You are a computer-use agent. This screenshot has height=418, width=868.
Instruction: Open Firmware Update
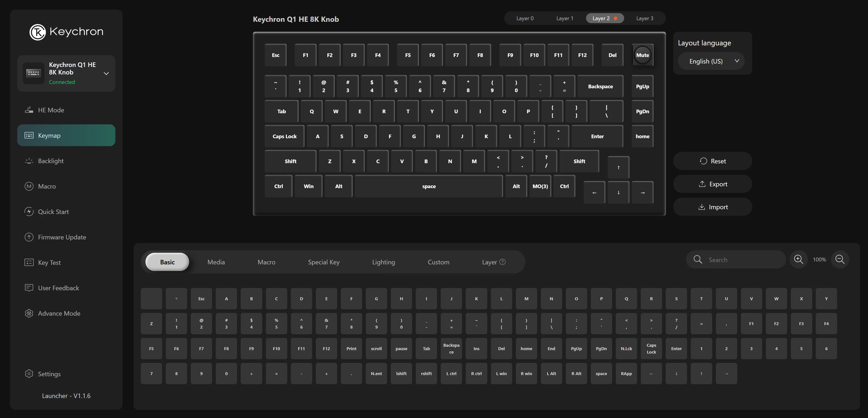coord(62,237)
